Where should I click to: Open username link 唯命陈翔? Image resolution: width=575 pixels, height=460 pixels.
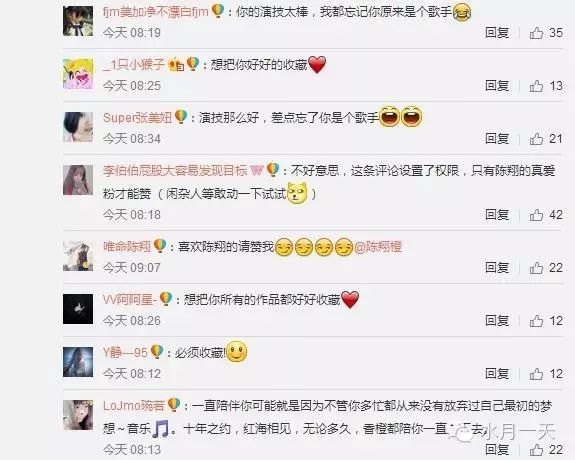tap(127, 247)
